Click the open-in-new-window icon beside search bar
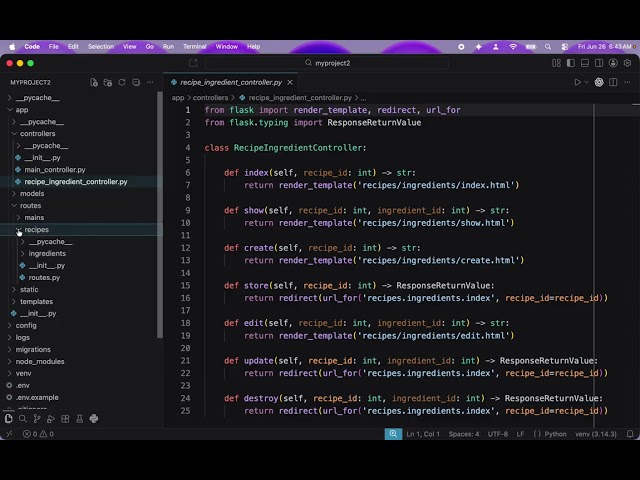Image resolution: width=640 pixels, height=480 pixels. [193, 63]
